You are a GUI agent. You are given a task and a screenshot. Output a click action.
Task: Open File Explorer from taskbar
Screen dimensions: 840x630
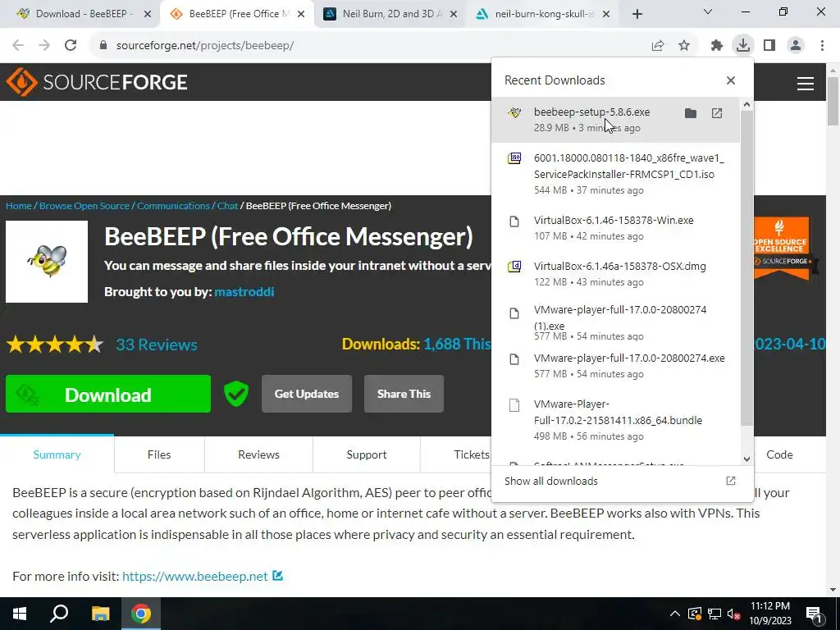tap(100, 614)
